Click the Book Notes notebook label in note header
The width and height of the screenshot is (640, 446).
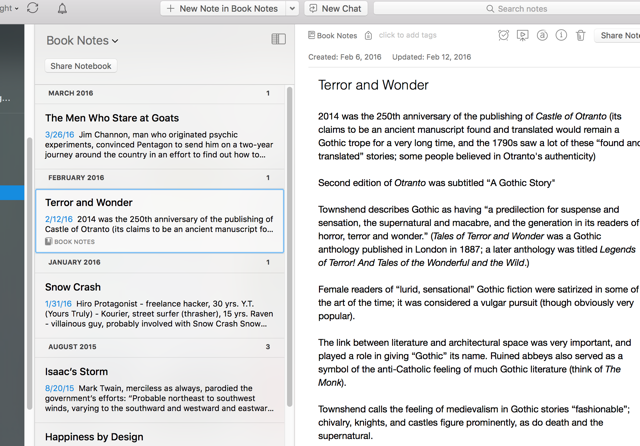[x=333, y=36]
